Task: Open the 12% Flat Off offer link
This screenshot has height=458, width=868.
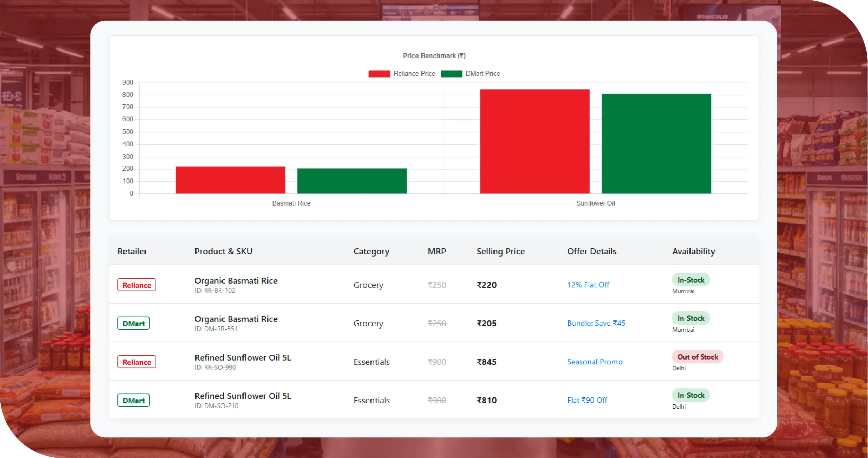Action: tap(588, 285)
